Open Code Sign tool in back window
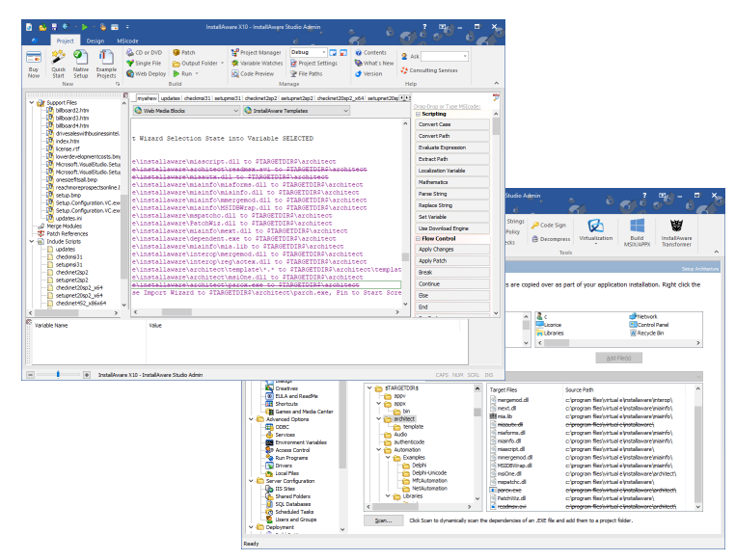735x560 pixels. pos(549,226)
